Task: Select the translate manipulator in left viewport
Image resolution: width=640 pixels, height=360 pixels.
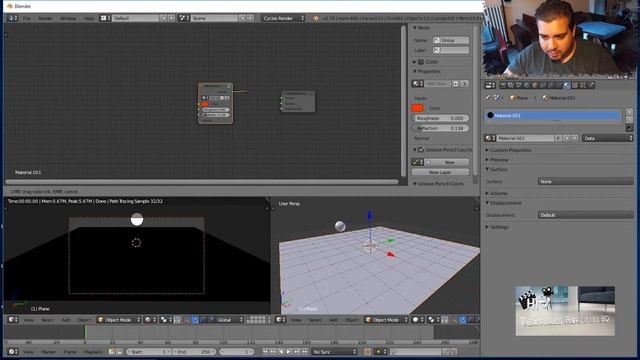Action: pyautogui.click(x=195, y=320)
